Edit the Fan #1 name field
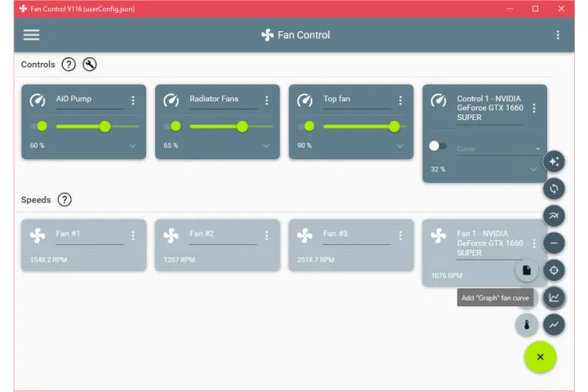Screen dimensions: 588x392 click(89, 235)
